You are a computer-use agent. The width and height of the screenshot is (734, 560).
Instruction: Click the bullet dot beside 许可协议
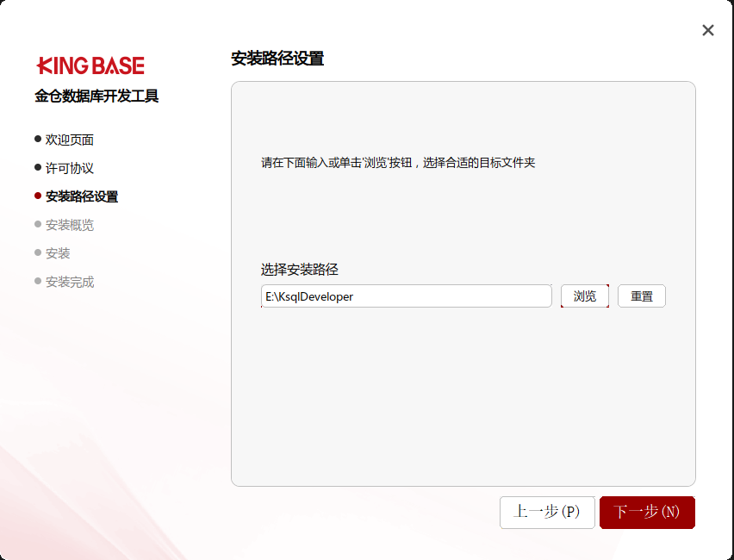pos(38,167)
